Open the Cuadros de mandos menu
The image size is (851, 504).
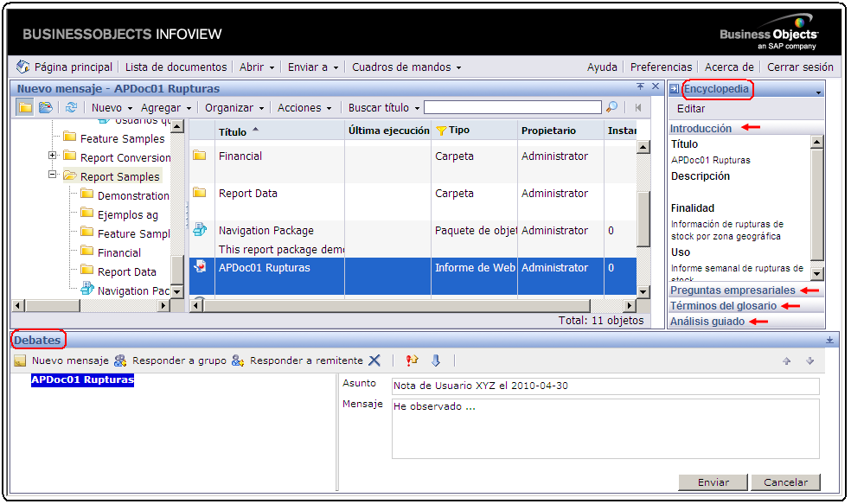406,67
